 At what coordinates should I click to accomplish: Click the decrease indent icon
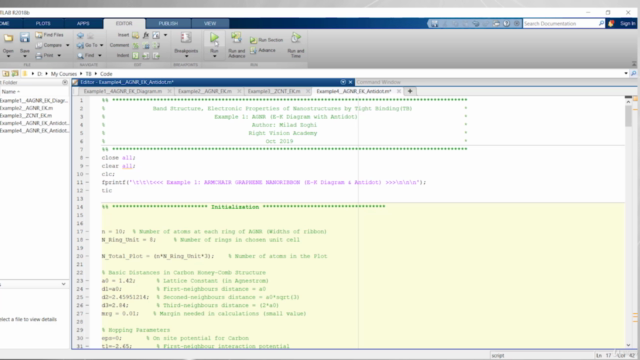pyautogui.click(x=156, y=56)
